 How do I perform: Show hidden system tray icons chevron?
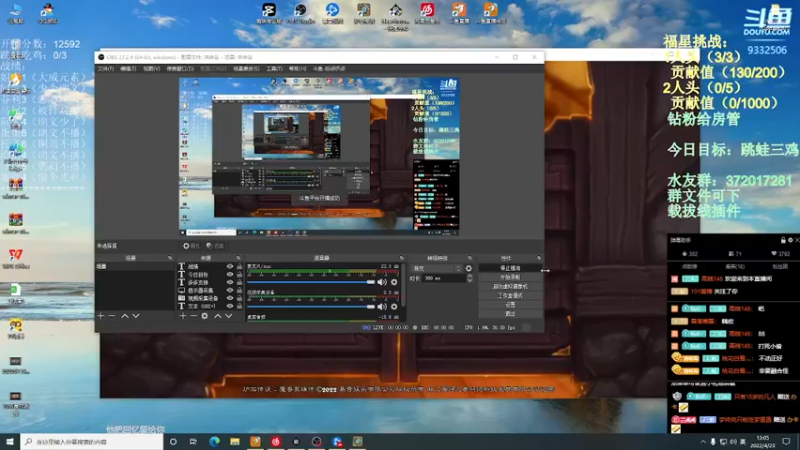point(703,442)
